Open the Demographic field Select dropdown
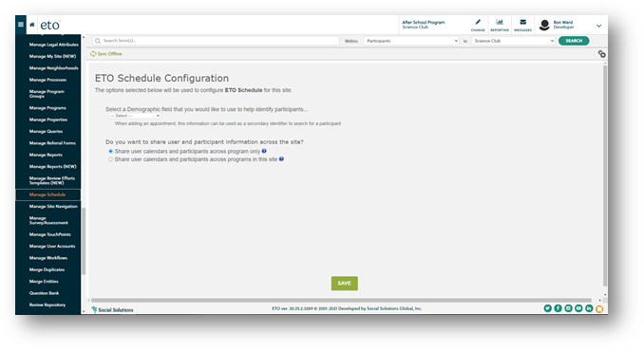644x351 pixels. (x=135, y=116)
